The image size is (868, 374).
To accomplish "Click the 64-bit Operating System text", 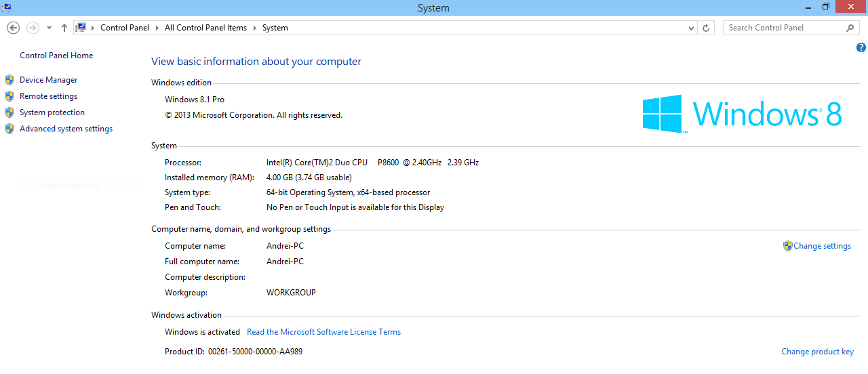I will click(x=348, y=192).
